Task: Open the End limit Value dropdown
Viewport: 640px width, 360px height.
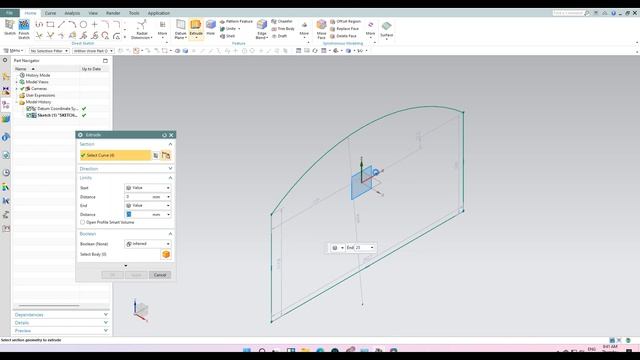Action: click(x=147, y=206)
